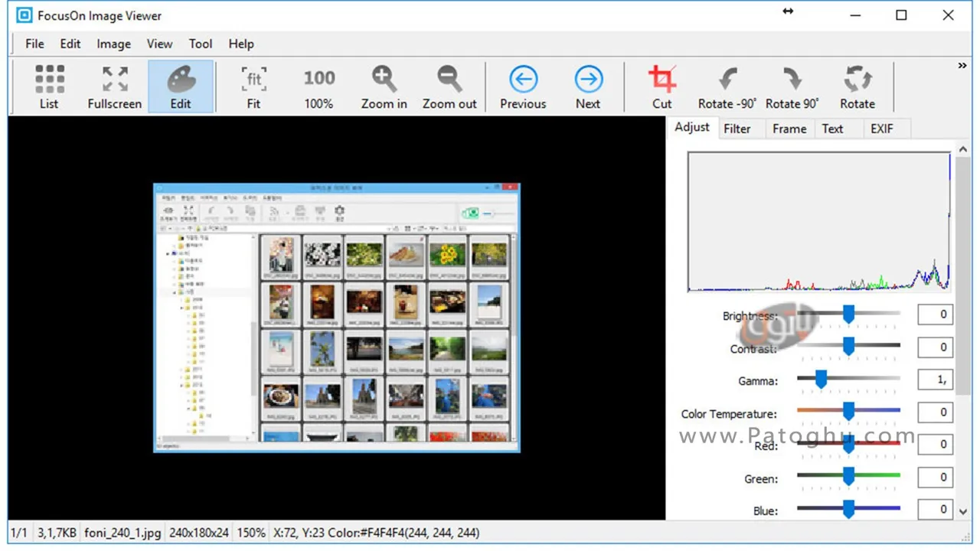The height and width of the screenshot is (551, 980).
Task: Toggle the Edit palette button
Action: 181,86
